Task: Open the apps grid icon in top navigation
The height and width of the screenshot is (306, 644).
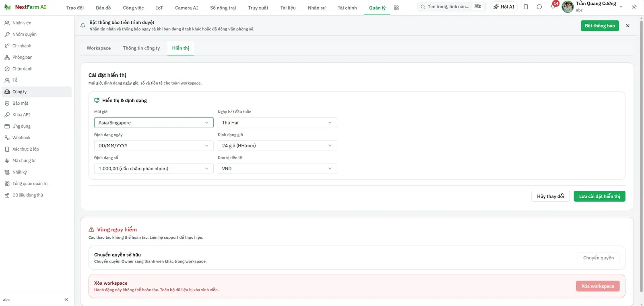Action: tap(396, 8)
